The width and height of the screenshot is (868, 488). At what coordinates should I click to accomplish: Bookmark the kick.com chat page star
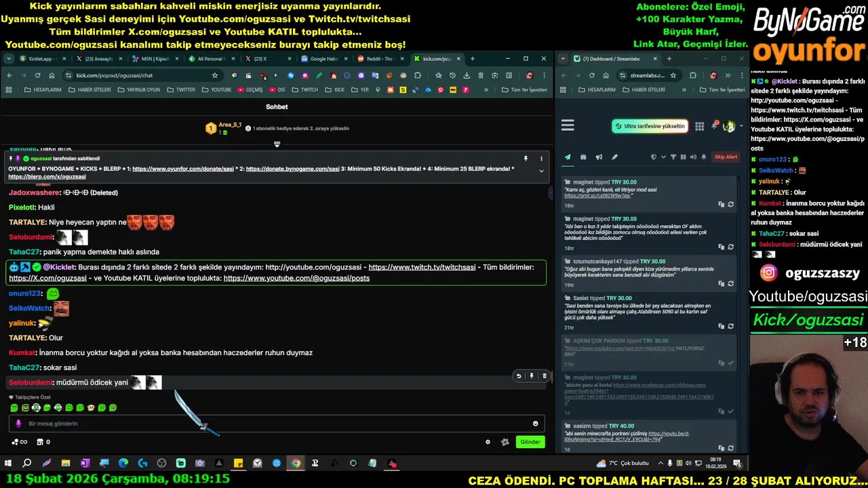click(x=215, y=75)
